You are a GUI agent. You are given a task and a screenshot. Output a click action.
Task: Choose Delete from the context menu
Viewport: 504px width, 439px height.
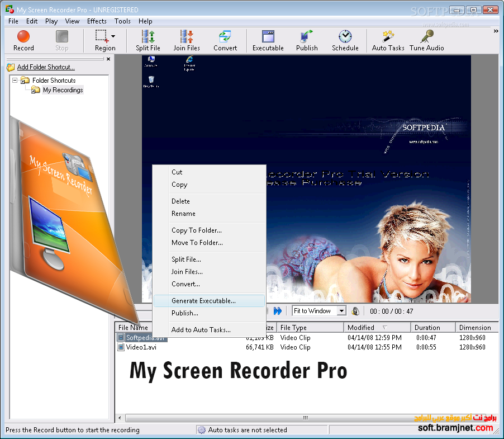(210, 201)
